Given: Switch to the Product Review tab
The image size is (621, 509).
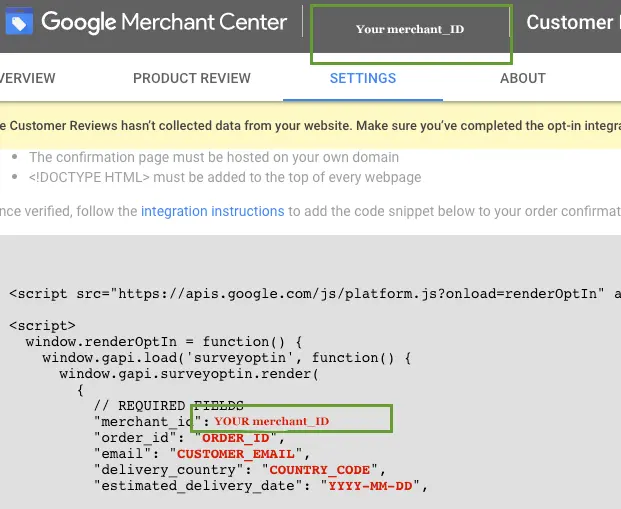Looking at the screenshot, I should point(192,78).
